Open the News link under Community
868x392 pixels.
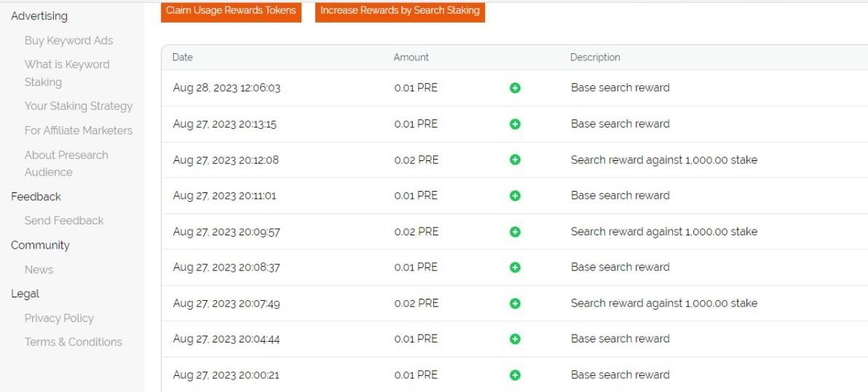[39, 270]
